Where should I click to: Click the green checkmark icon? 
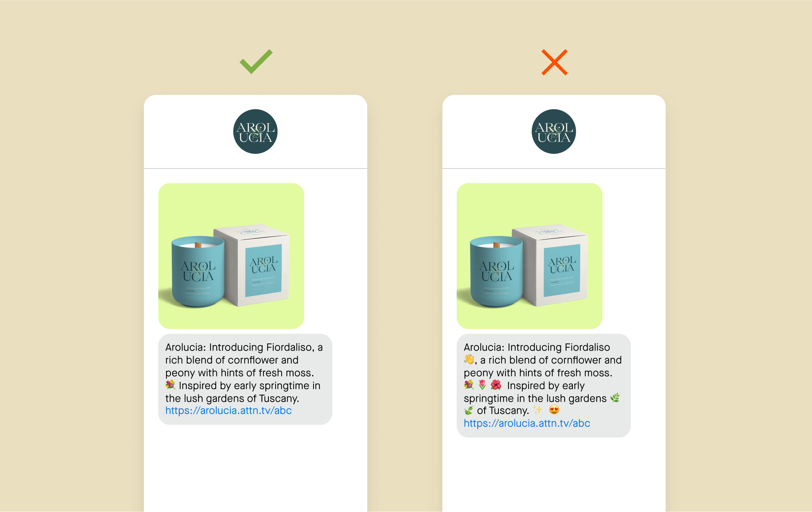256,62
